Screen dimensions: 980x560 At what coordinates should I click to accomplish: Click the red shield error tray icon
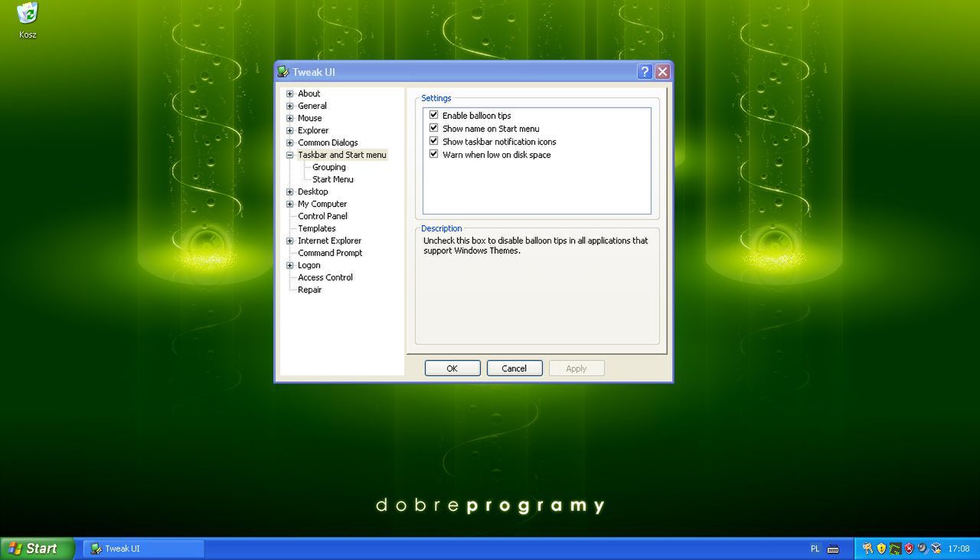908,549
